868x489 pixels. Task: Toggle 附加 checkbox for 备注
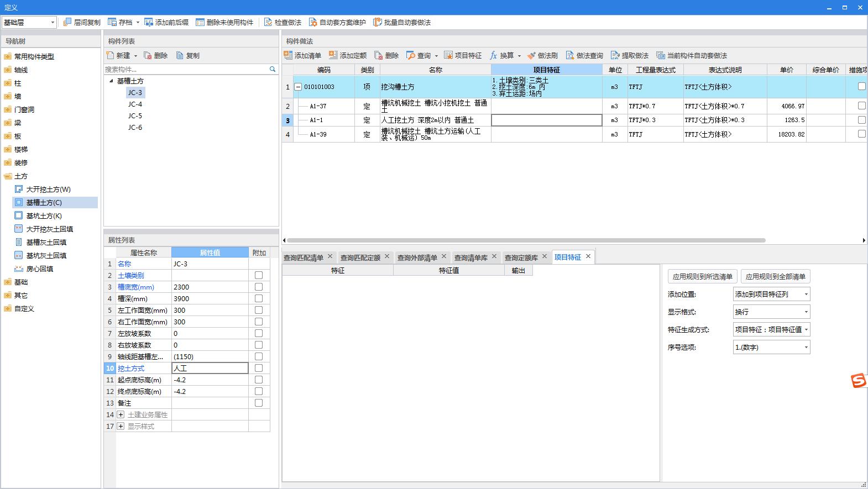click(x=259, y=403)
